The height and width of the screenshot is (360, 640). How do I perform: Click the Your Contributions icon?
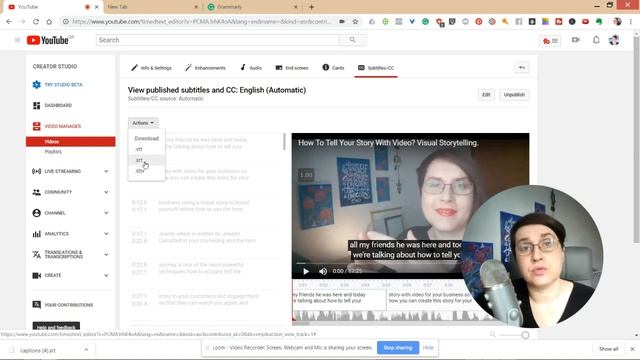pos(37,305)
